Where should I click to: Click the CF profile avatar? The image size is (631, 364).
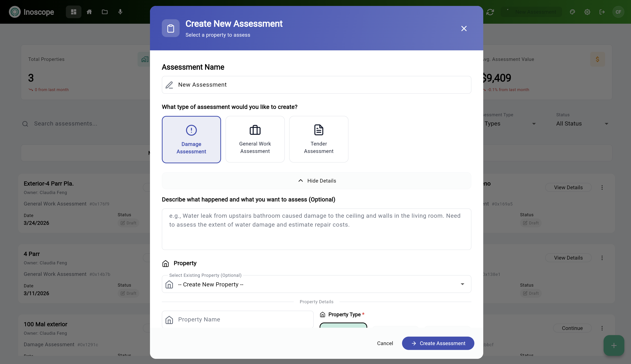[x=618, y=12]
